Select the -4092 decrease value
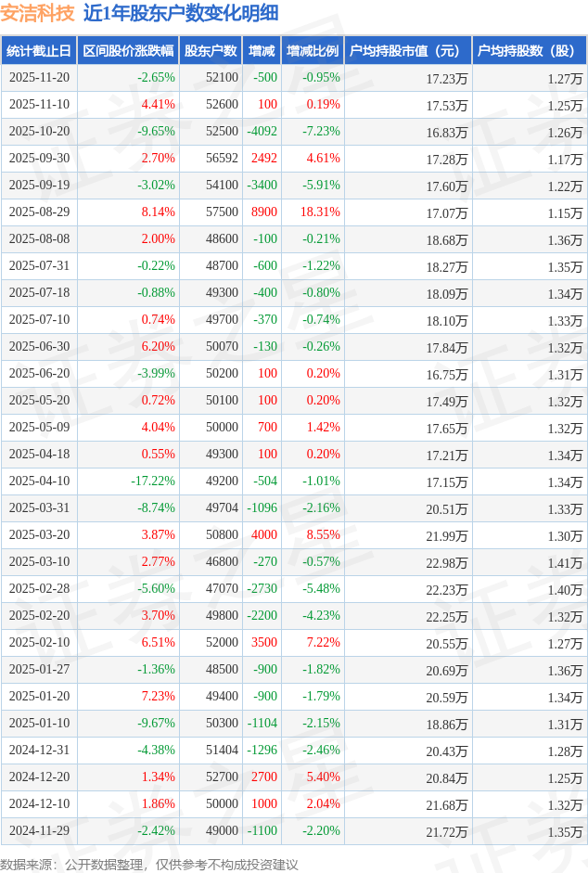Image resolution: width=588 pixels, height=873 pixels. click(262, 132)
